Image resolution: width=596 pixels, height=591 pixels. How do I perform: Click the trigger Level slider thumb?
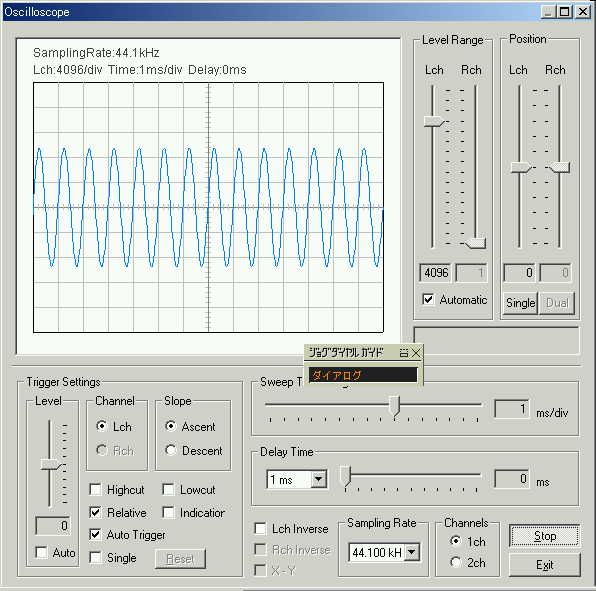pyautogui.click(x=50, y=464)
